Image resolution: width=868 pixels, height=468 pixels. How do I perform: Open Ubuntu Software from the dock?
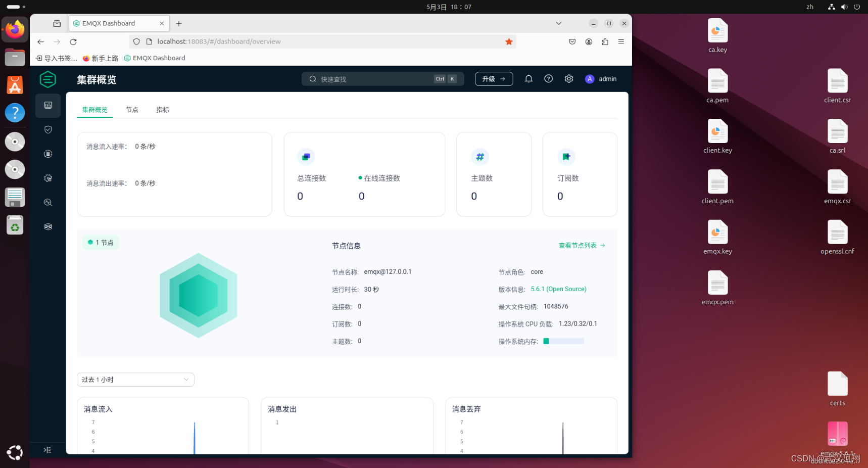coord(15,85)
